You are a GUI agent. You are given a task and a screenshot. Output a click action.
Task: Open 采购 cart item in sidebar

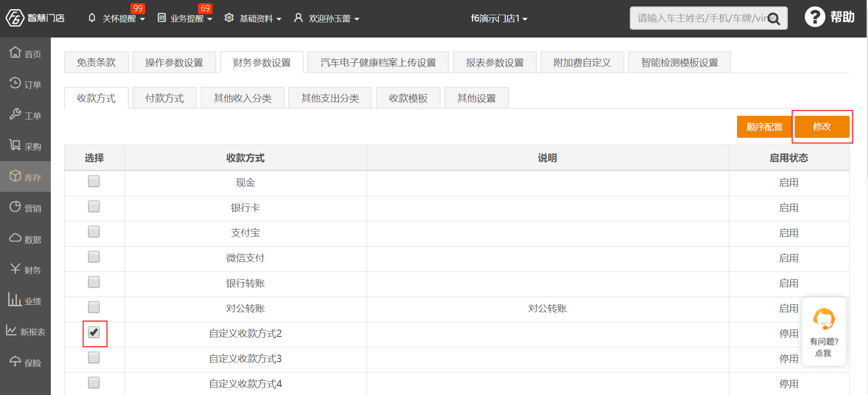click(x=25, y=146)
